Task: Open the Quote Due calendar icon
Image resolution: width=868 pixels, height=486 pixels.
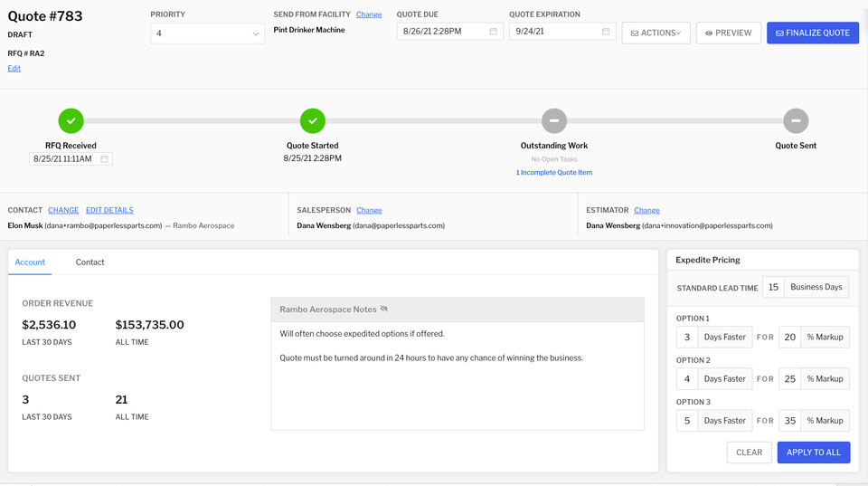Action: [x=494, y=32]
